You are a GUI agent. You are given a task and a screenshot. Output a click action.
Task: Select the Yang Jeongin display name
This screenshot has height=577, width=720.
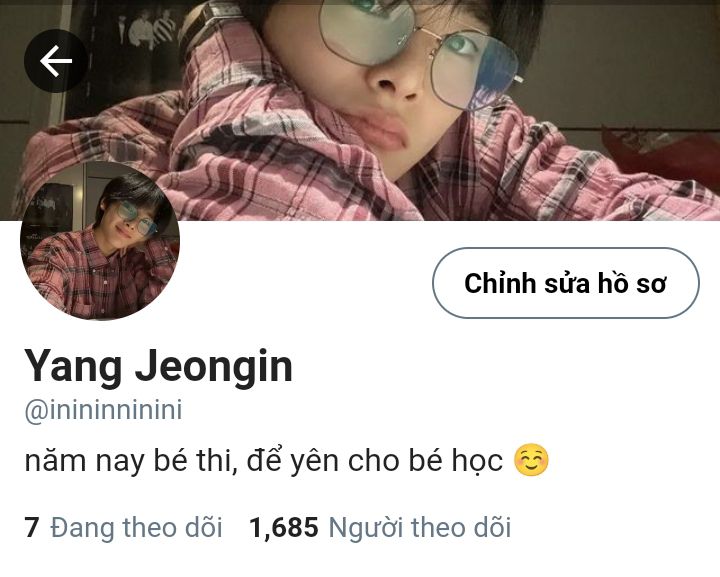158,366
